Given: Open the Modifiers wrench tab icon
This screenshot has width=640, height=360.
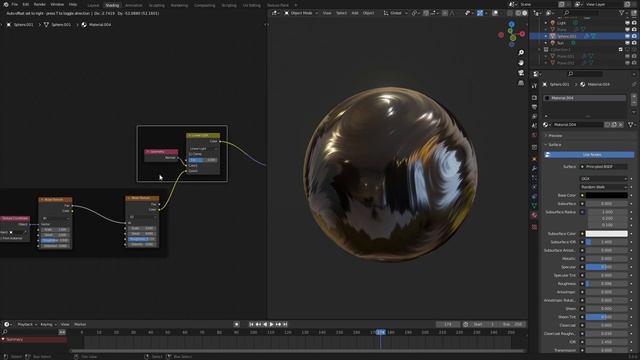Looking at the screenshot, I should (x=534, y=168).
